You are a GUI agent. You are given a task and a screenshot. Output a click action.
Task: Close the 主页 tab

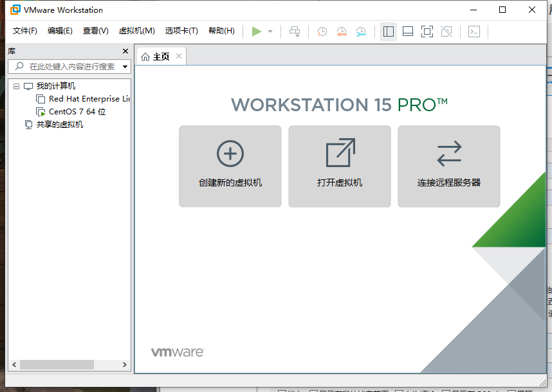pyautogui.click(x=179, y=56)
